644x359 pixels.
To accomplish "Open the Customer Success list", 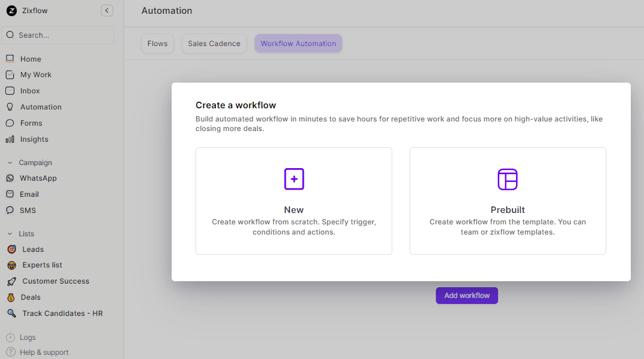I will coord(56,281).
